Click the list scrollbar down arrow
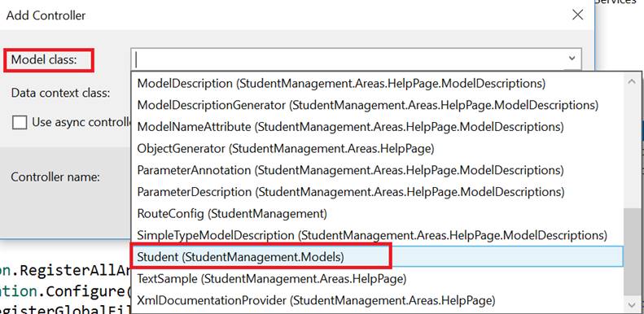Image resolution: width=644 pixels, height=314 pixels. [632, 304]
